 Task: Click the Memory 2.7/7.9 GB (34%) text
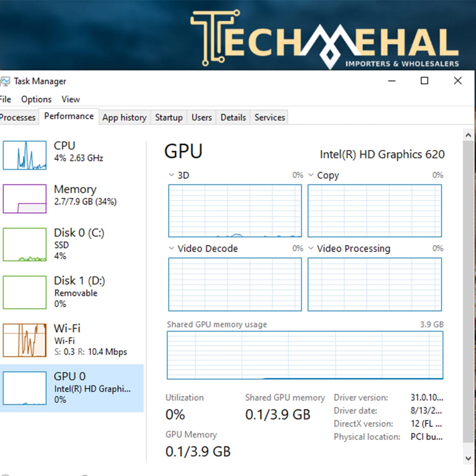[x=85, y=202]
